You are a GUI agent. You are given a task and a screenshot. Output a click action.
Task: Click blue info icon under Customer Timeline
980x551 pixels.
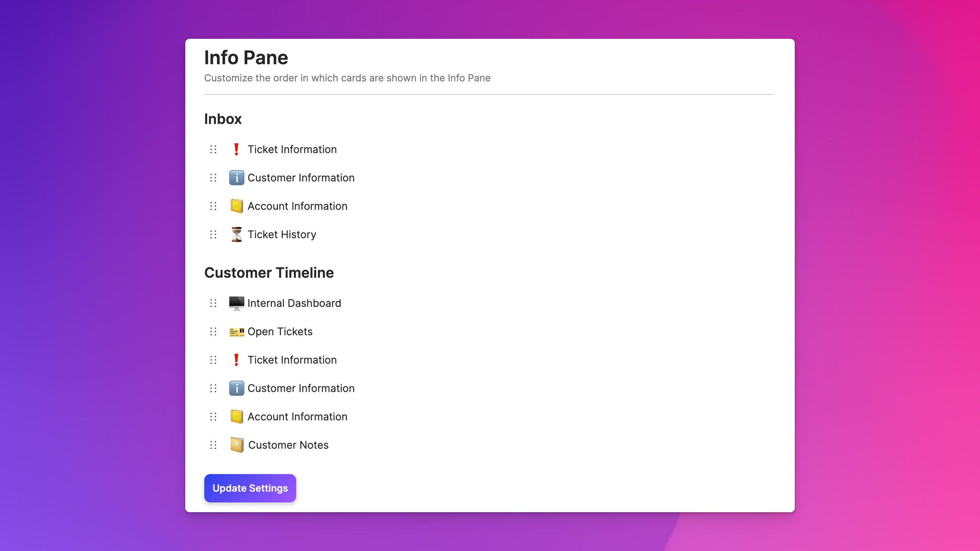237,388
